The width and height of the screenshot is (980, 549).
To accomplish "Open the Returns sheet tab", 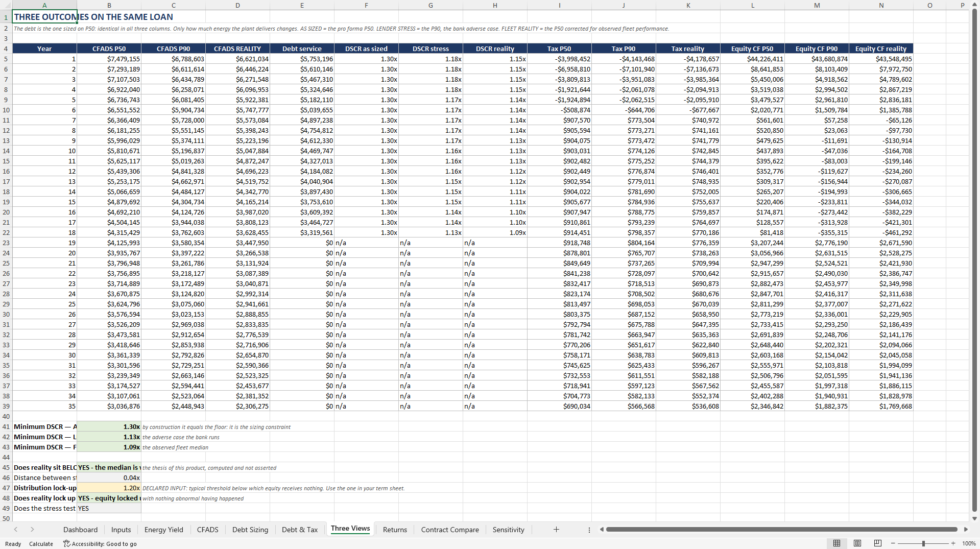I will click(x=395, y=530).
